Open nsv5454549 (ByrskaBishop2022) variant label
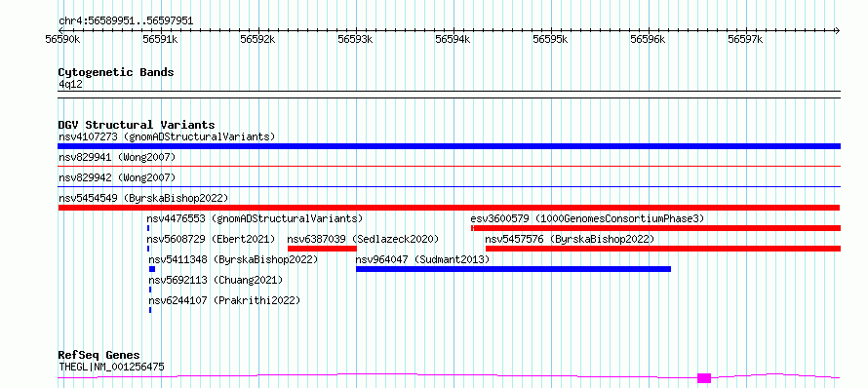Viewport: 868px width, 388px height. pyautogui.click(x=142, y=198)
